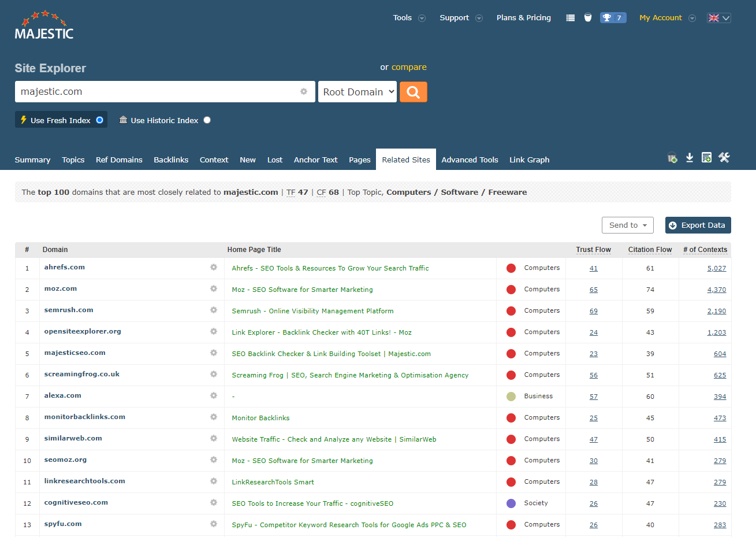The image size is (756, 537).
Task: Sort by the Trust Flow column header
Action: (593, 250)
